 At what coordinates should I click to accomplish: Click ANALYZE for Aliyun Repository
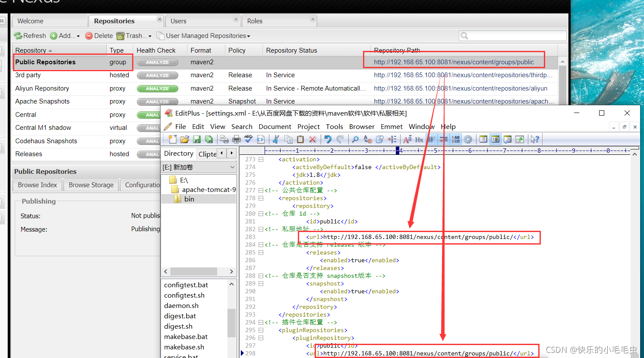[158, 88]
